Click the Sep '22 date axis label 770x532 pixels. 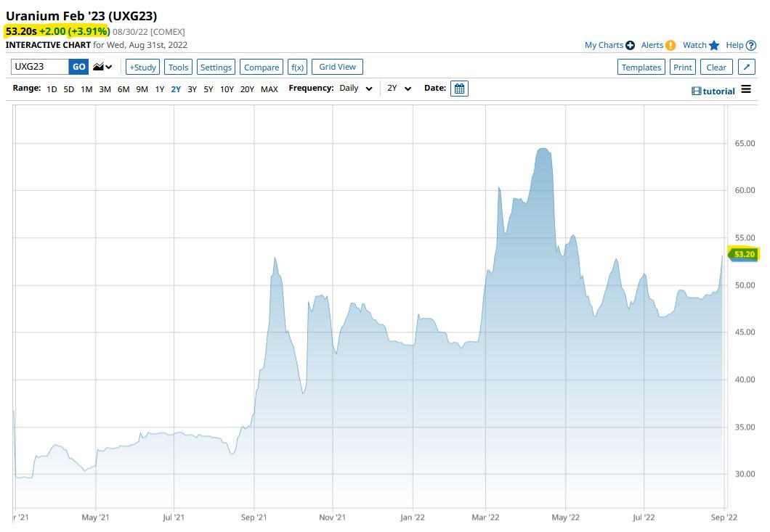coord(724,517)
